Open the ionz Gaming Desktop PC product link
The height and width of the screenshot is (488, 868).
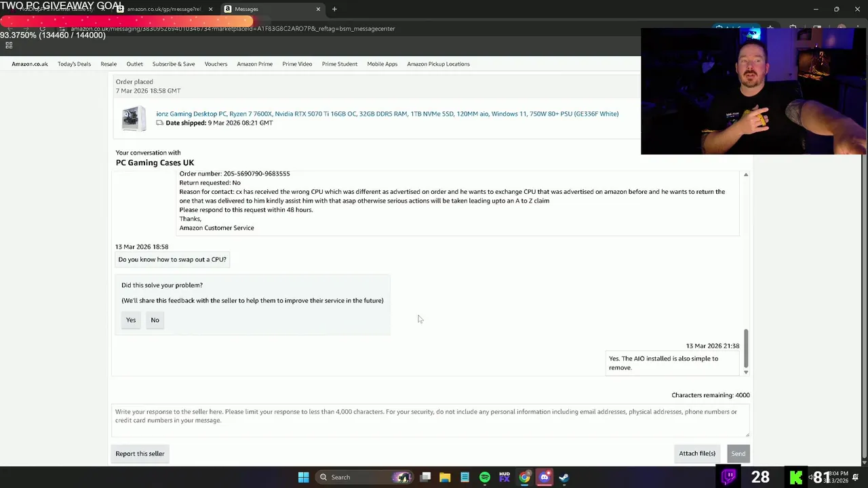[x=387, y=114]
